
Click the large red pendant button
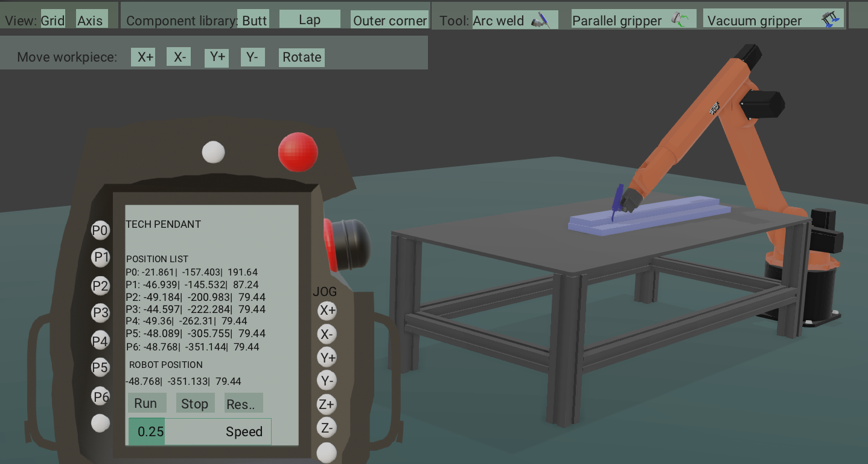(298, 152)
